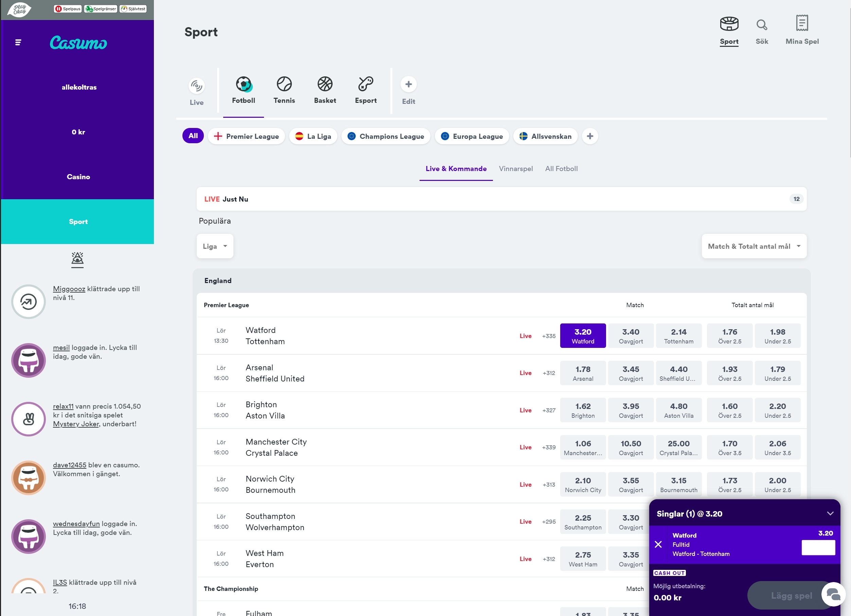The width and height of the screenshot is (851, 616).
Task: Toggle Watford 3.20 odds selection
Action: (x=583, y=336)
